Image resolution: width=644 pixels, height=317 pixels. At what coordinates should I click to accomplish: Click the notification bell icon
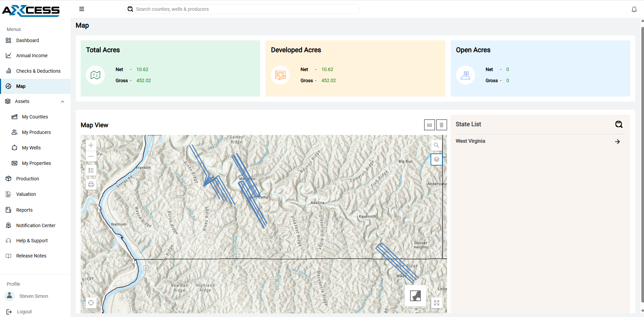[x=634, y=9]
